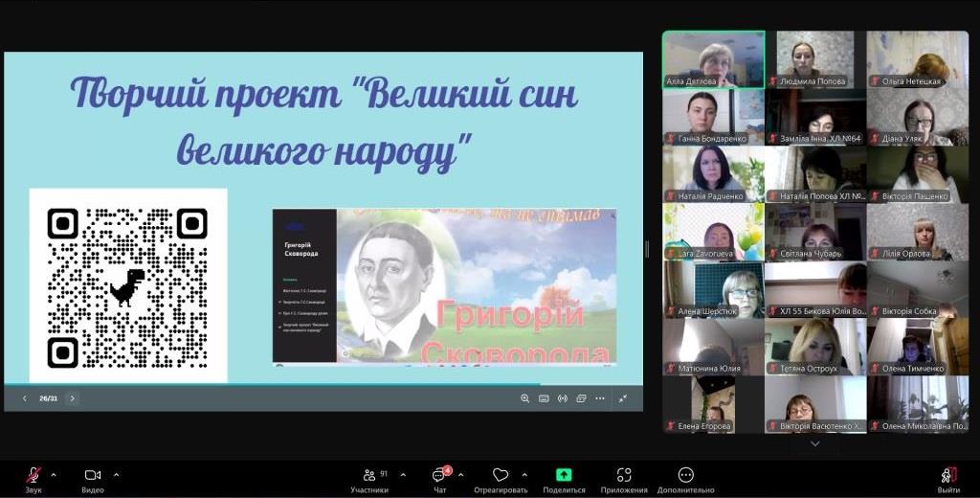Expand video options arrow next to Видео

[116, 475]
